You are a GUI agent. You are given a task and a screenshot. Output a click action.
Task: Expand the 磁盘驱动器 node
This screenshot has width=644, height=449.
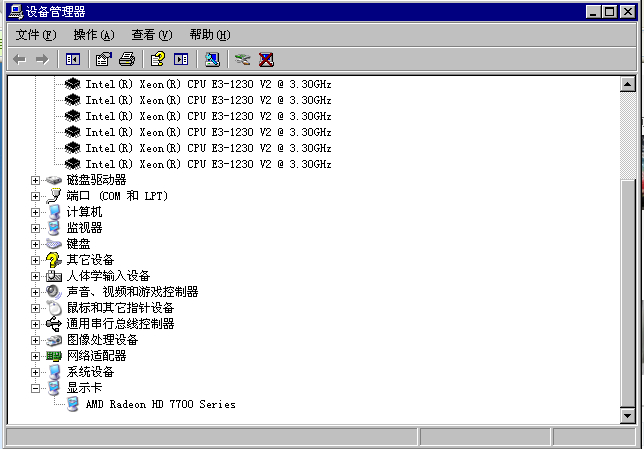point(35,180)
